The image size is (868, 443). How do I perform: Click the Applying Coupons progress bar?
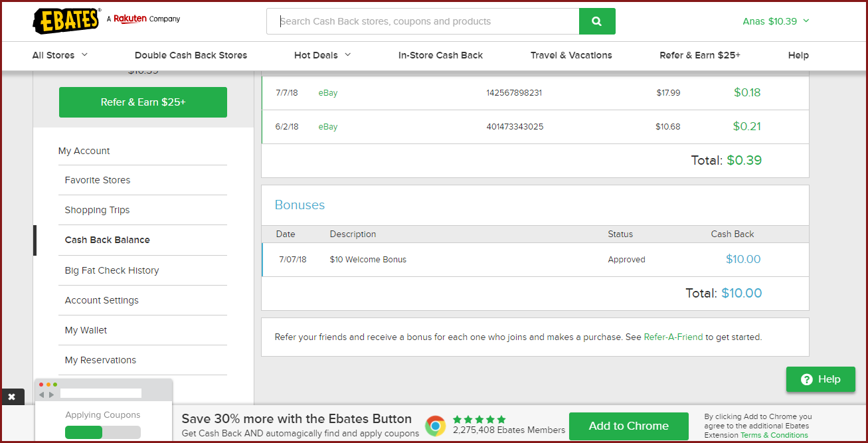(x=103, y=432)
